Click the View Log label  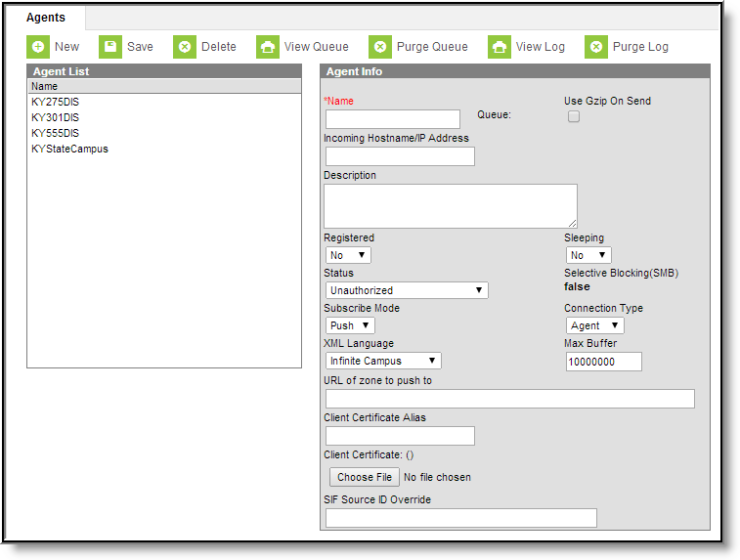[x=541, y=47]
